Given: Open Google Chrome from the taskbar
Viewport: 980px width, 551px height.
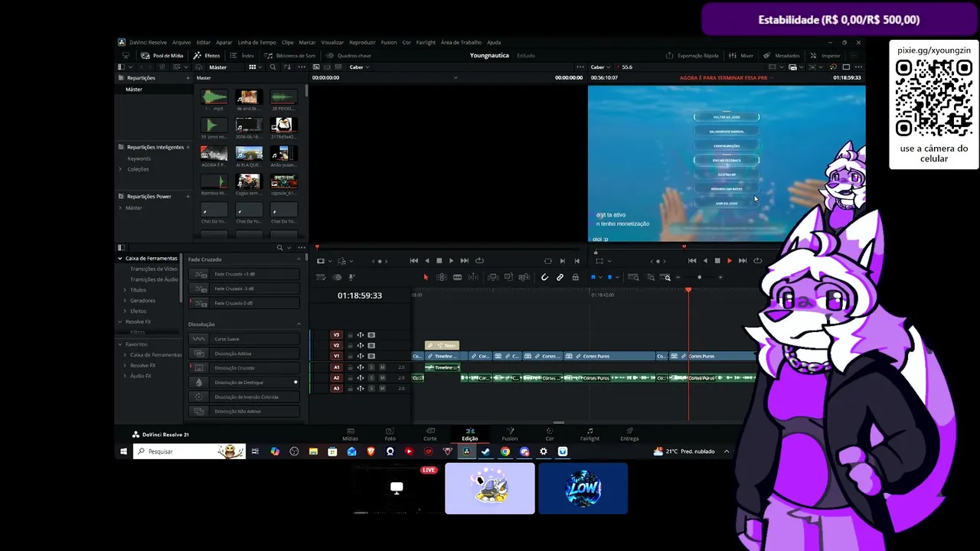Looking at the screenshot, I should [x=505, y=452].
